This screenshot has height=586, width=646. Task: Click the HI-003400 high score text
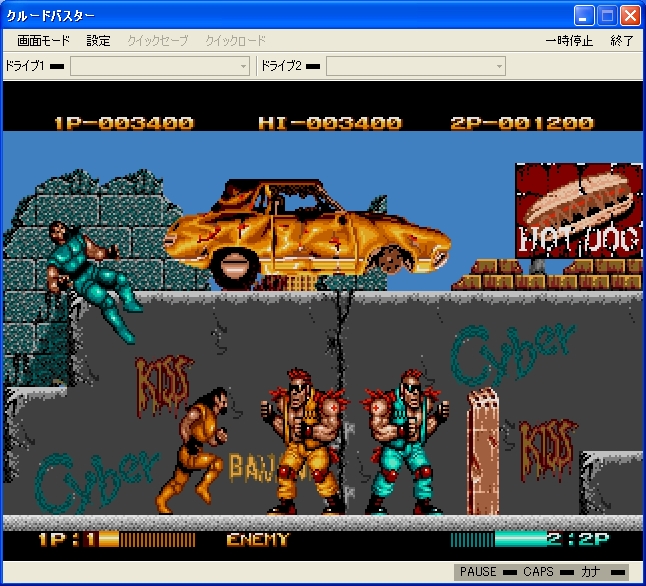coord(330,123)
